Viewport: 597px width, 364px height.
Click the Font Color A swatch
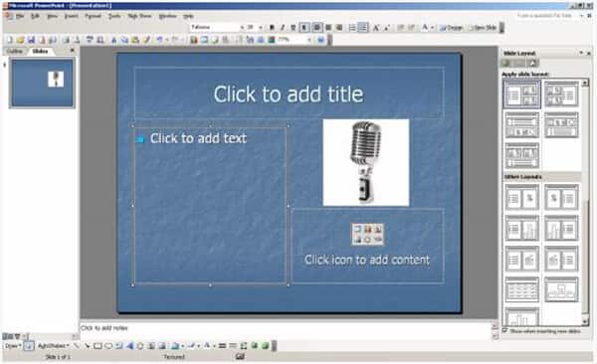[425, 28]
